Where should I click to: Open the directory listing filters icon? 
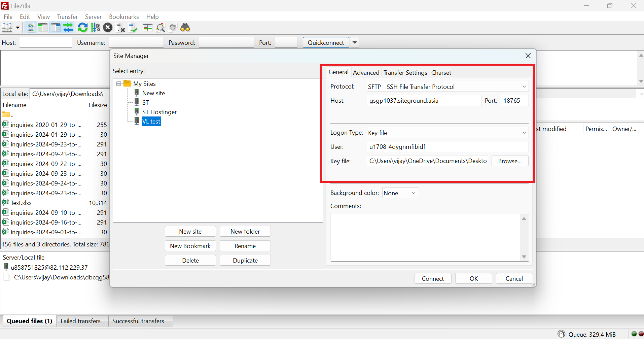tap(148, 28)
